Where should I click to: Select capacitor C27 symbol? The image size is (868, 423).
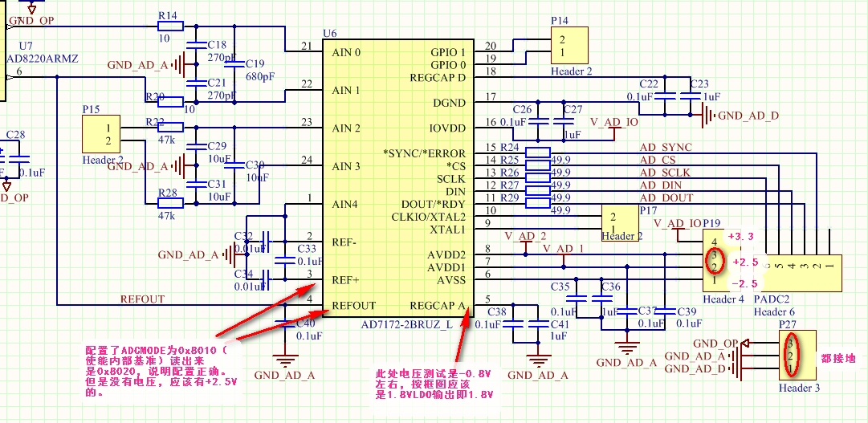[563, 121]
